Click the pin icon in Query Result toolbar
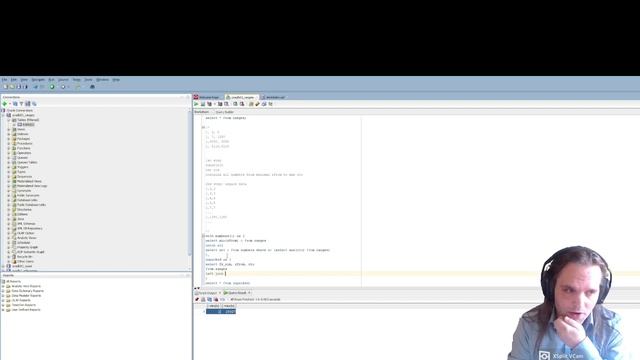Viewport: 640px width, 360px height. pyautogui.click(x=197, y=300)
